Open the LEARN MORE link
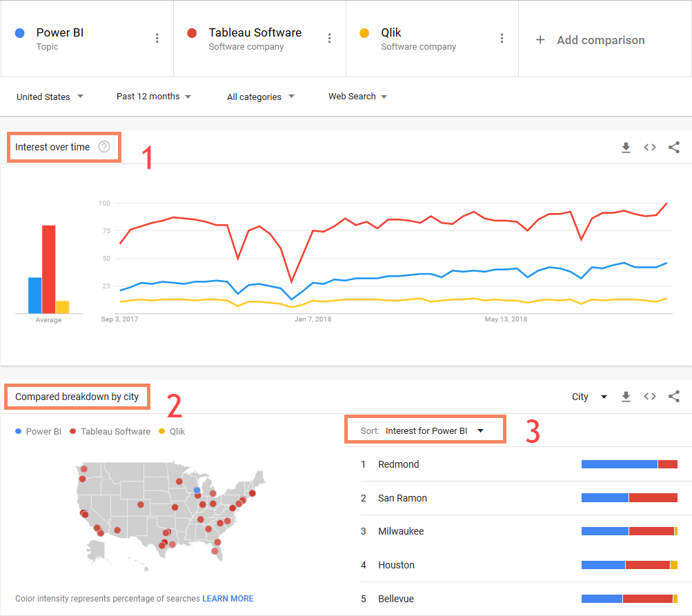 coord(228,599)
